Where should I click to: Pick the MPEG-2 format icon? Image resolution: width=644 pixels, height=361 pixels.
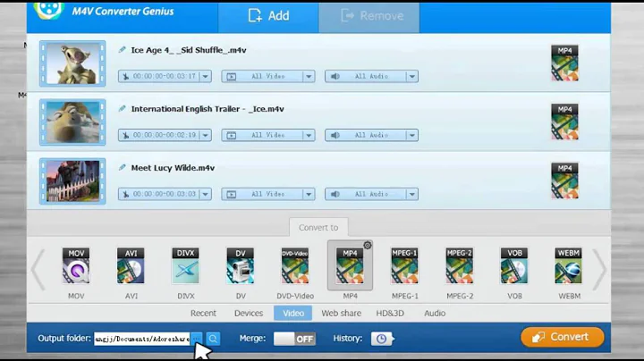click(459, 265)
